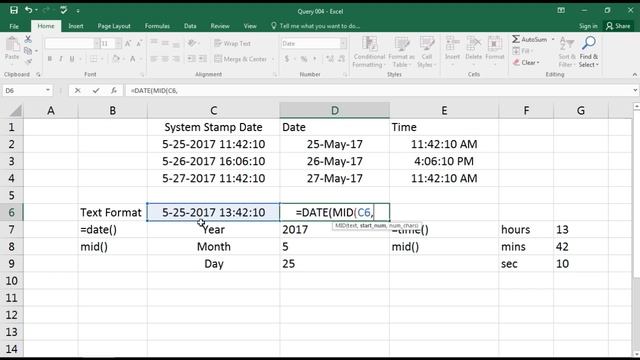
Task: Click the AutoSum sigma button
Action: 529,40
